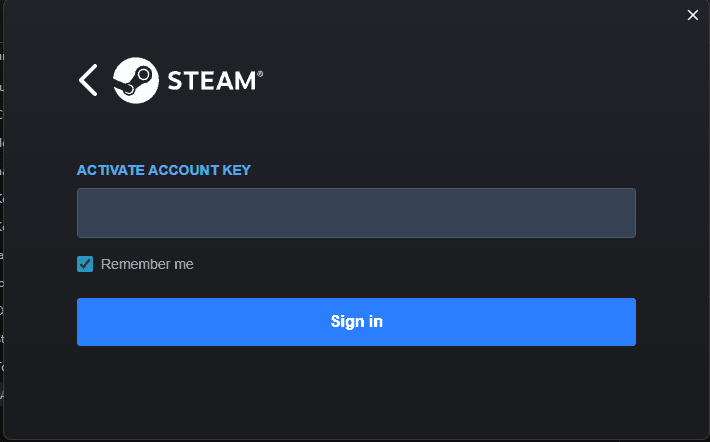Navigate back from the activate key screen
The height and width of the screenshot is (442, 710).
point(88,80)
